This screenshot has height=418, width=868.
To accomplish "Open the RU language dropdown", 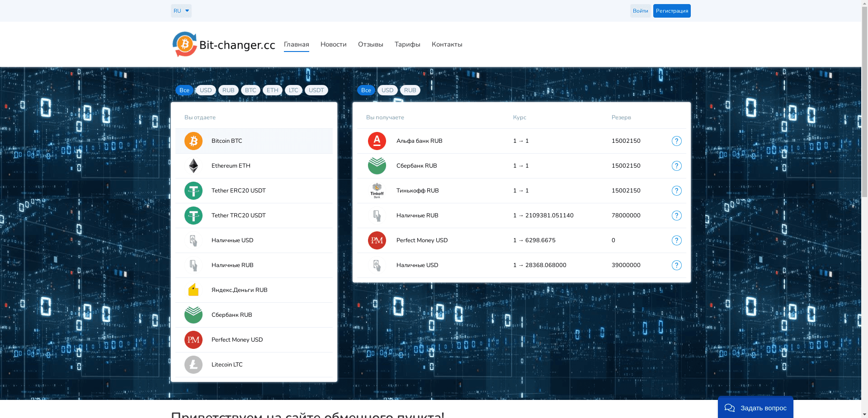I will coord(181,11).
